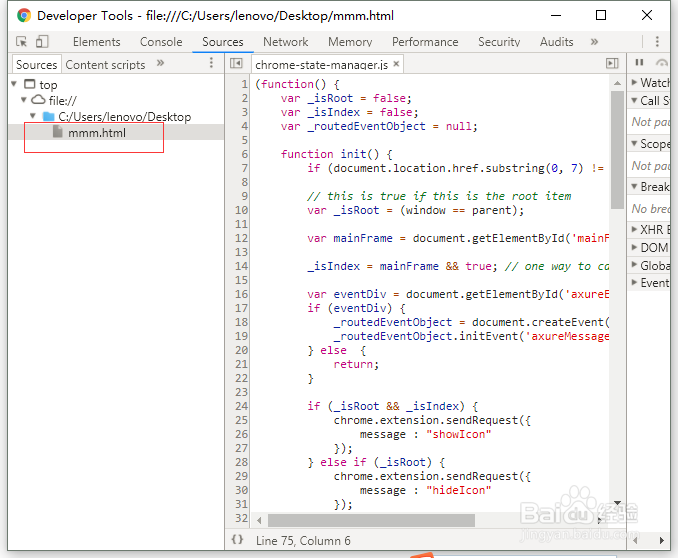Click the horizontal scrollbar thumb in editor
Image resolution: width=678 pixels, height=558 pixels.
(371, 520)
